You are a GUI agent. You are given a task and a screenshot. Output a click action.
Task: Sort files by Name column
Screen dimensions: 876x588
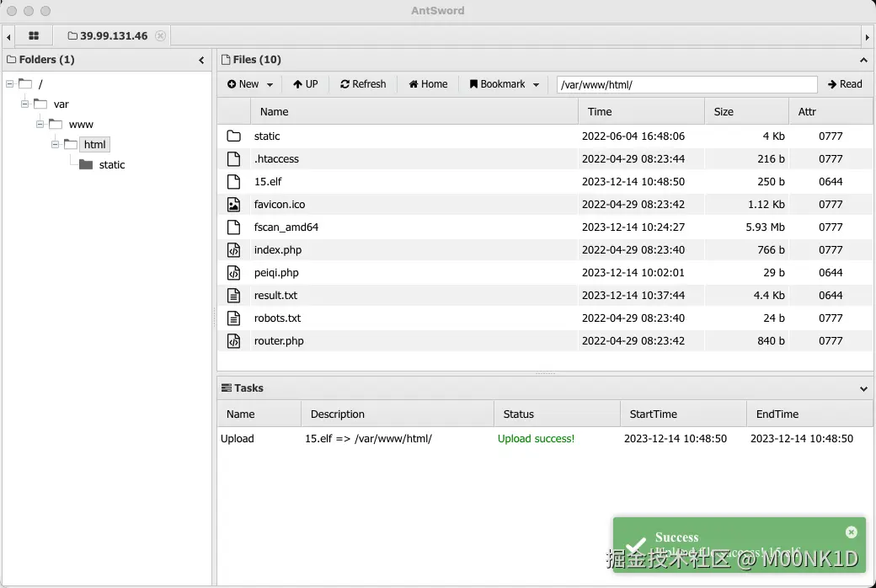(x=414, y=112)
